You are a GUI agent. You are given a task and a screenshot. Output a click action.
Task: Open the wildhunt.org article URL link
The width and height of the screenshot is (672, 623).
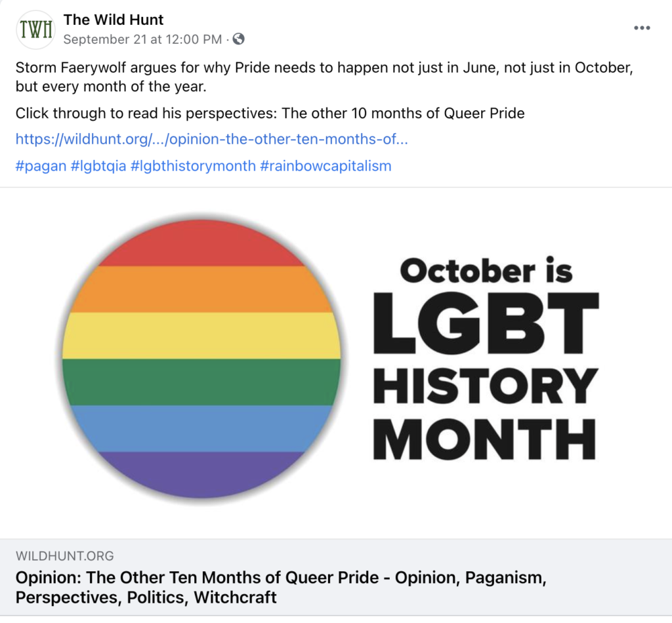coord(212,139)
